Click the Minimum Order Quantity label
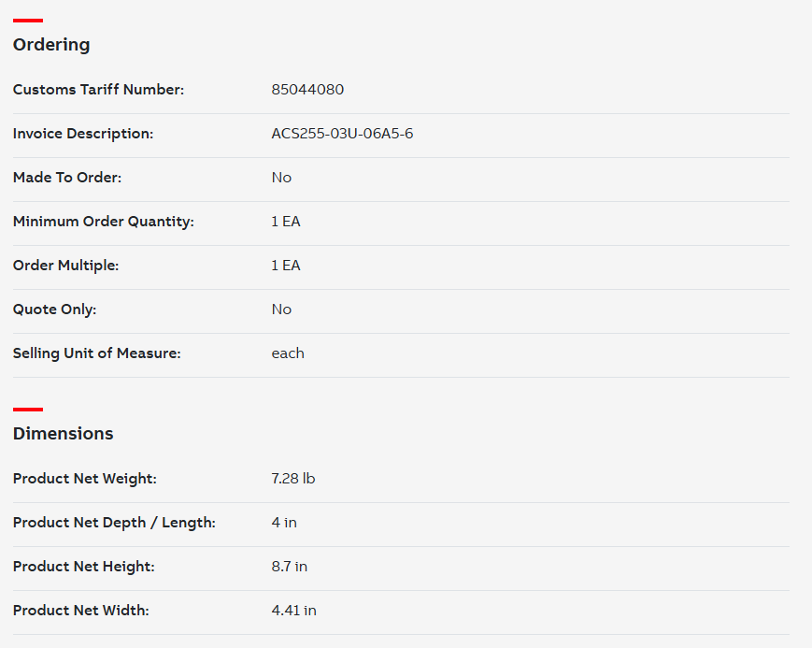The height and width of the screenshot is (648, 812). click(104, 222)
